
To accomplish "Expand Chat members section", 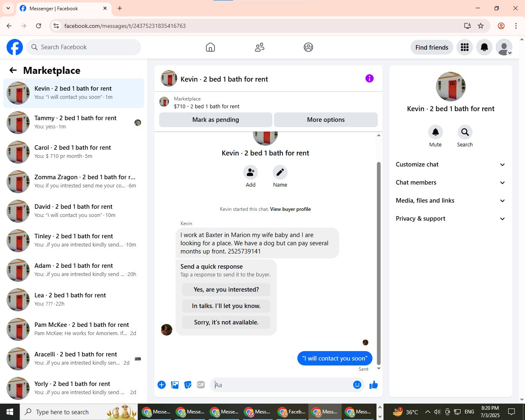I will (451, 183).
